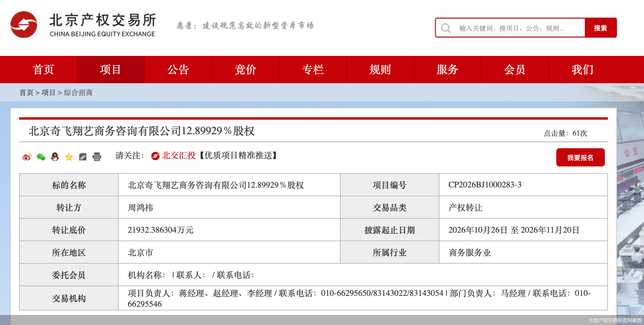The width and height of the screenshot is (644, 325).
Task: Select industry value 商务服务业
Action: [x=469, y=252]
